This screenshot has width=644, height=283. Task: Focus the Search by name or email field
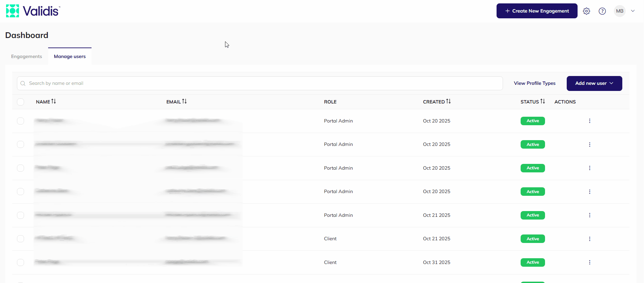260,83
